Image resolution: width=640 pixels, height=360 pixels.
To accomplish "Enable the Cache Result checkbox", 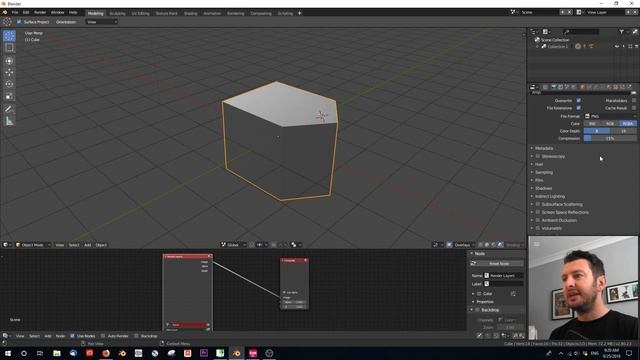I will pyautogui.click(x=634, y=108).
